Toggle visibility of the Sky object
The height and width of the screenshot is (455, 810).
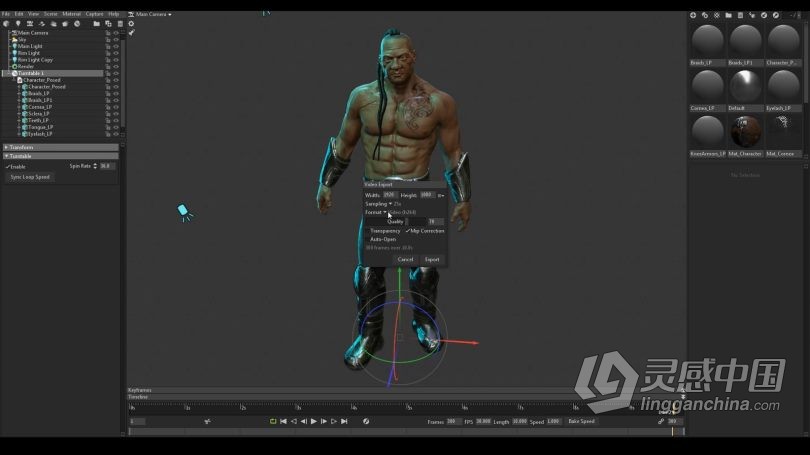tap(116, 40)
